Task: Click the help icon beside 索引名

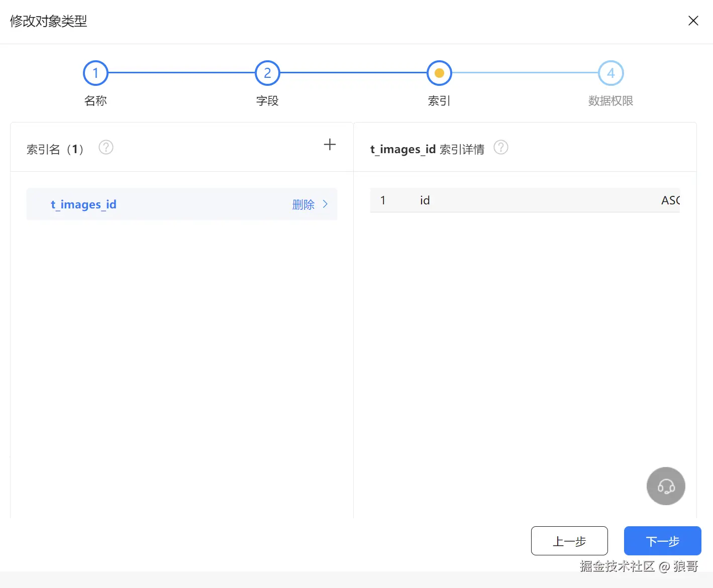Action: (106, 148)
